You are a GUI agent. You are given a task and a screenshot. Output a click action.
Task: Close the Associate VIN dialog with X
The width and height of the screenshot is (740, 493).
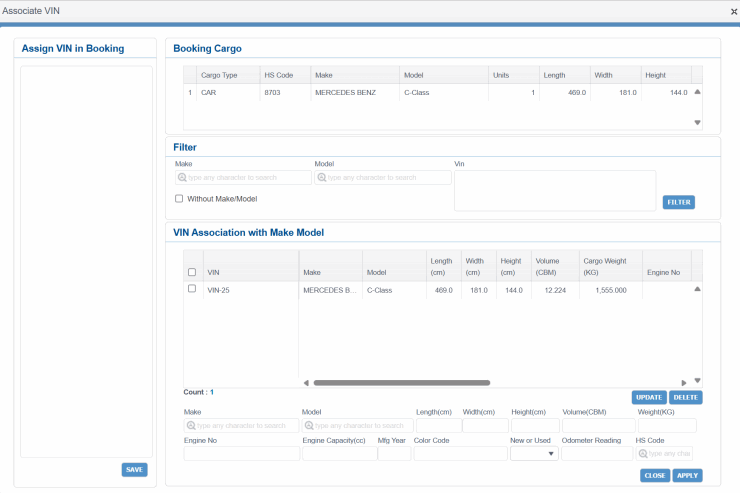pyautogui.click(x=733, y=11)
